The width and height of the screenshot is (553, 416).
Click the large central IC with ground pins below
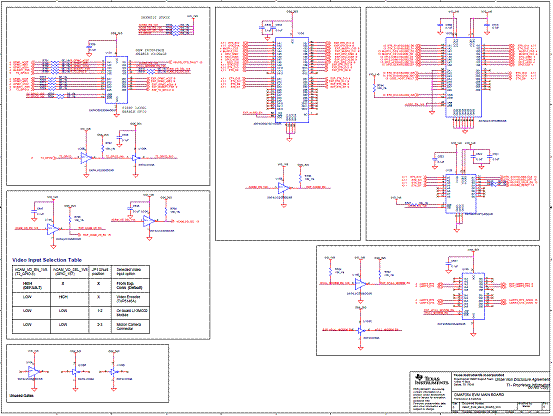click(x=292, y=80)
